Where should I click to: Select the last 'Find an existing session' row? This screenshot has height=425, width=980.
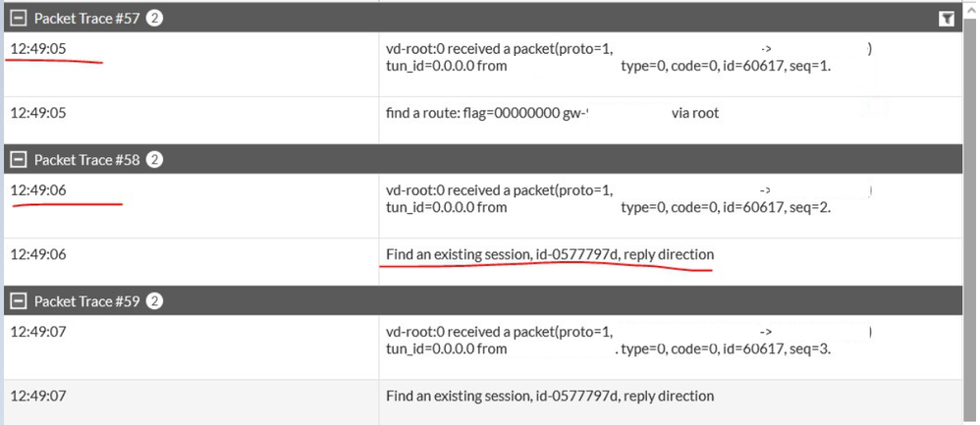tap(550, 396)
